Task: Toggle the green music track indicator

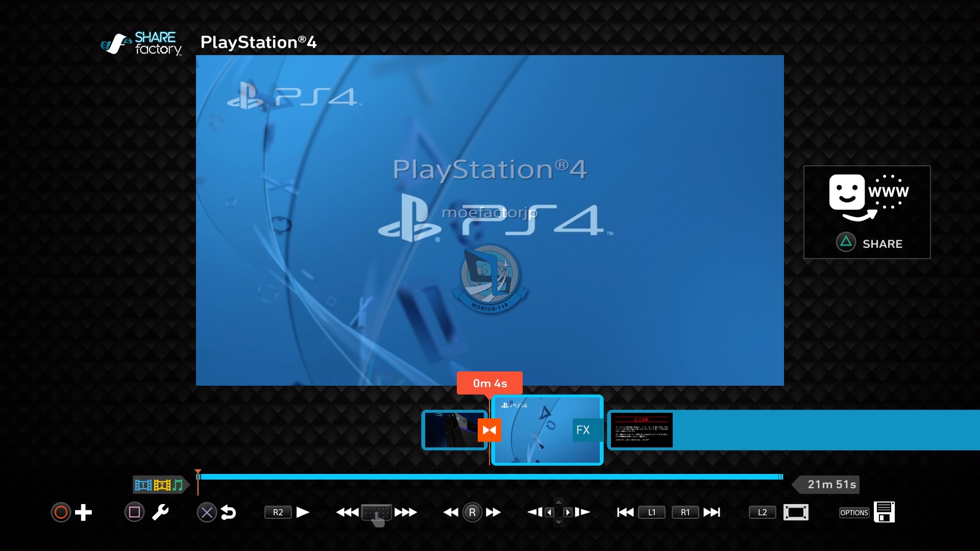Action: click(178, 485)
